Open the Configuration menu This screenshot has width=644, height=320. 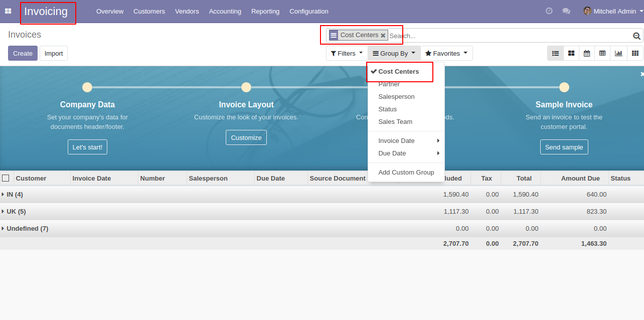[x=309, y=11]
